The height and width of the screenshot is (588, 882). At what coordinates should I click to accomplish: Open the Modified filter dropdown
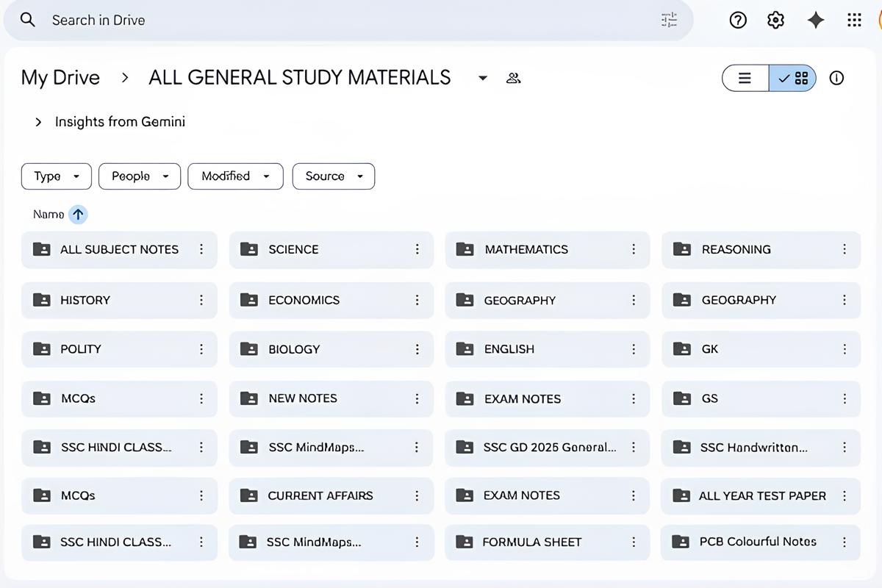tap(235, 176)
